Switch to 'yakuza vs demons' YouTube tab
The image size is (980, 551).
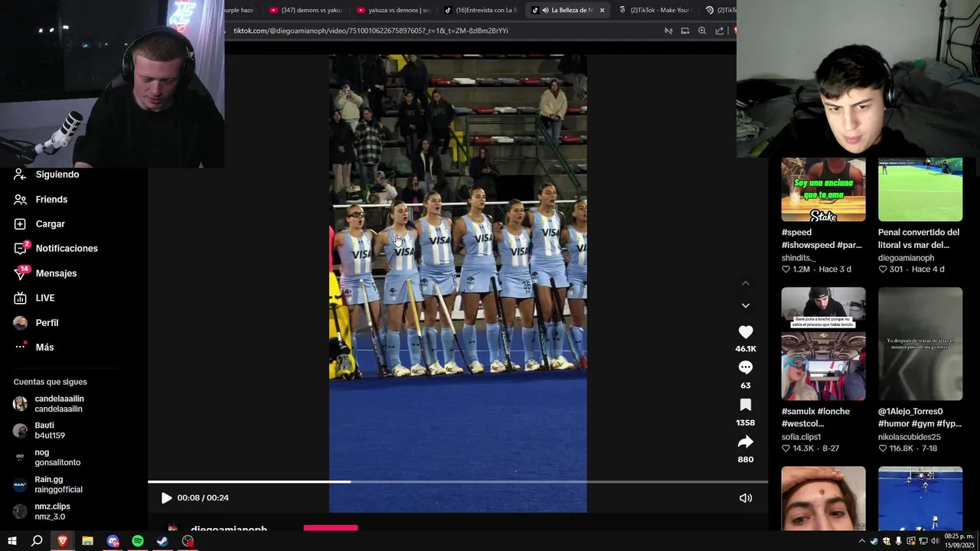[x=394, y=10]
